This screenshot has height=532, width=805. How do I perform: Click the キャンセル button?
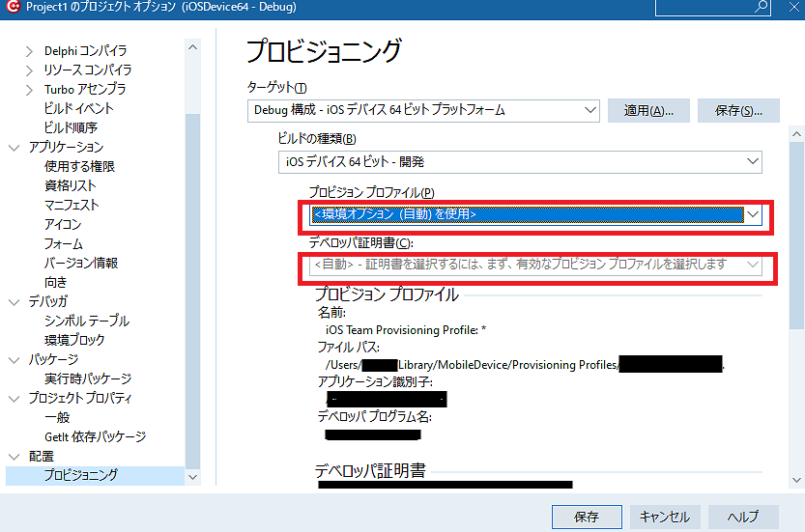coord(665,517)
